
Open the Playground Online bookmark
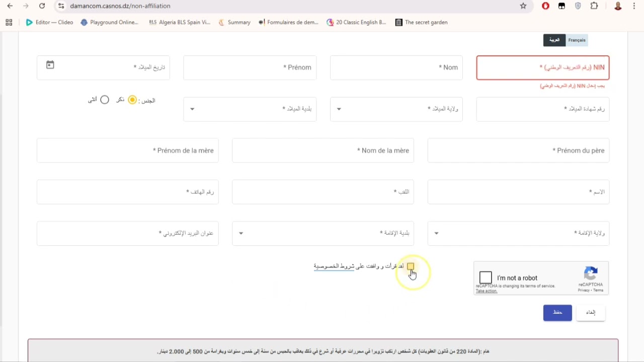(x=109, y=22)
